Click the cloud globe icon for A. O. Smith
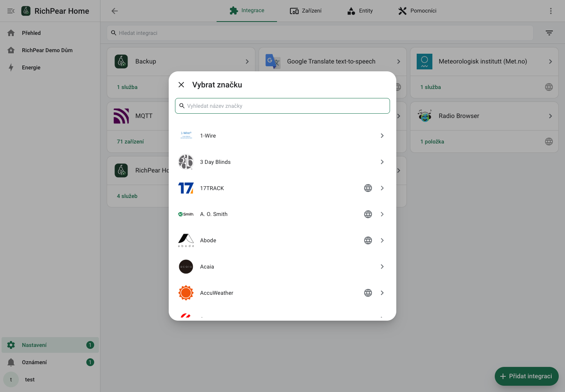Image resolution: width=565 pixels, height=392 pixels. [x=368, y=214]
